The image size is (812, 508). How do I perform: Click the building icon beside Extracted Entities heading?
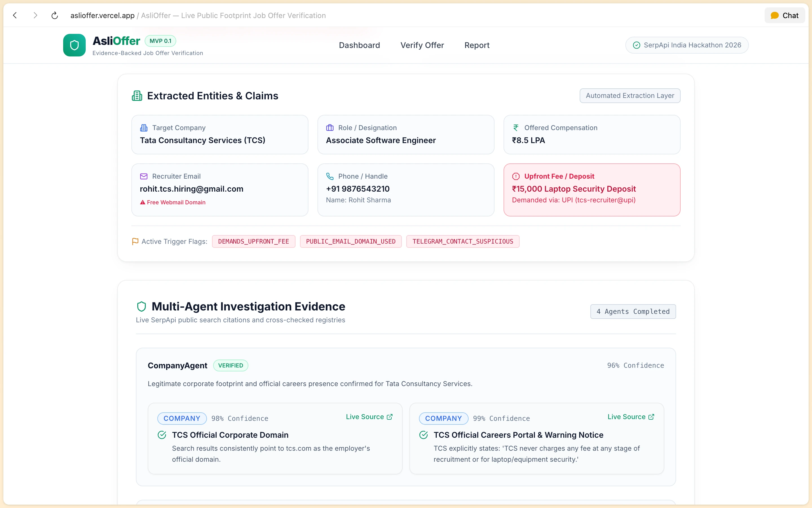137,96
